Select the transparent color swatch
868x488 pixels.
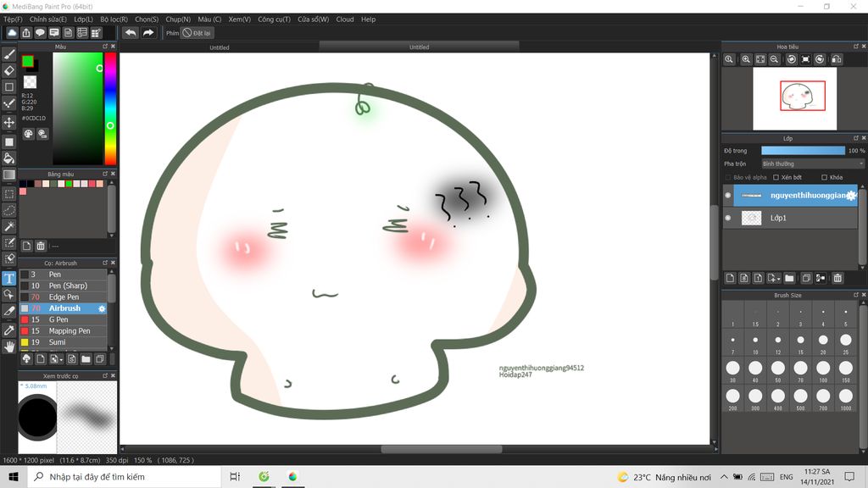pos(30,82)
